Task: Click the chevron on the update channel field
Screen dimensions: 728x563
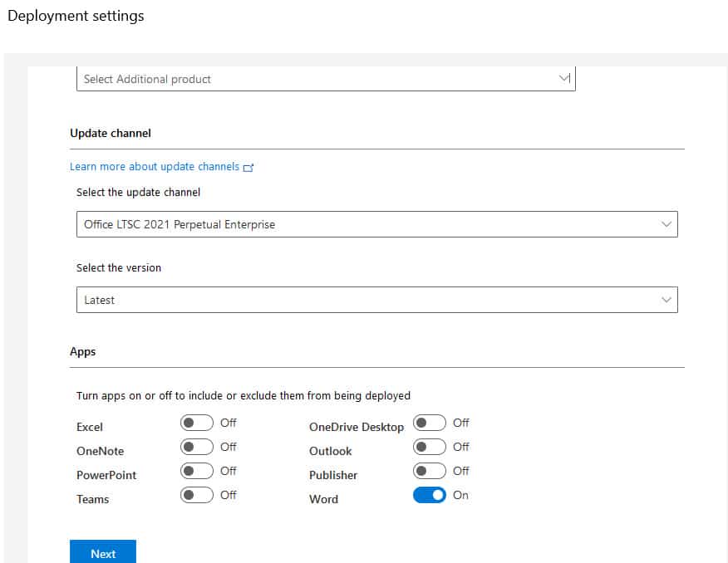Action: point(666,224)
